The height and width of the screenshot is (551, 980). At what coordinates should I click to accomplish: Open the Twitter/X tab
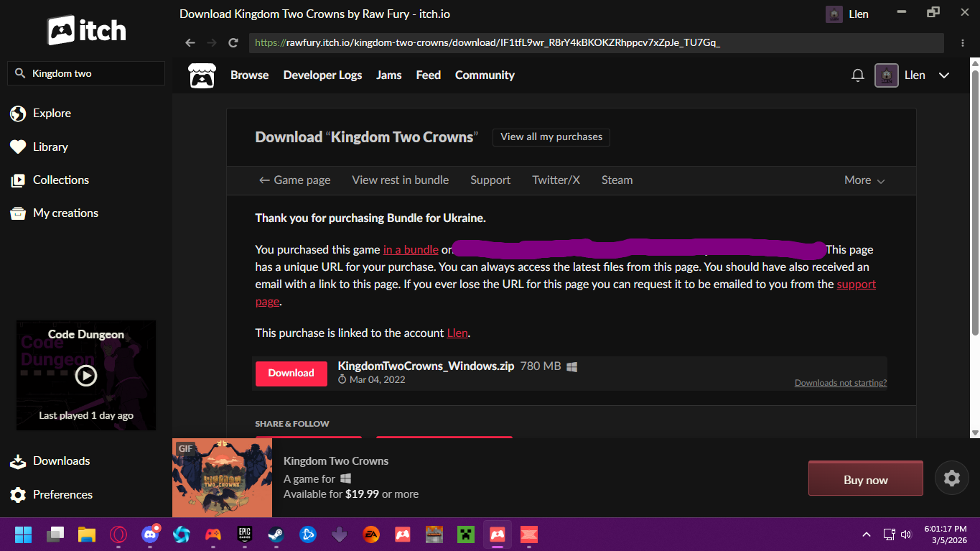(x=556, y=180)
